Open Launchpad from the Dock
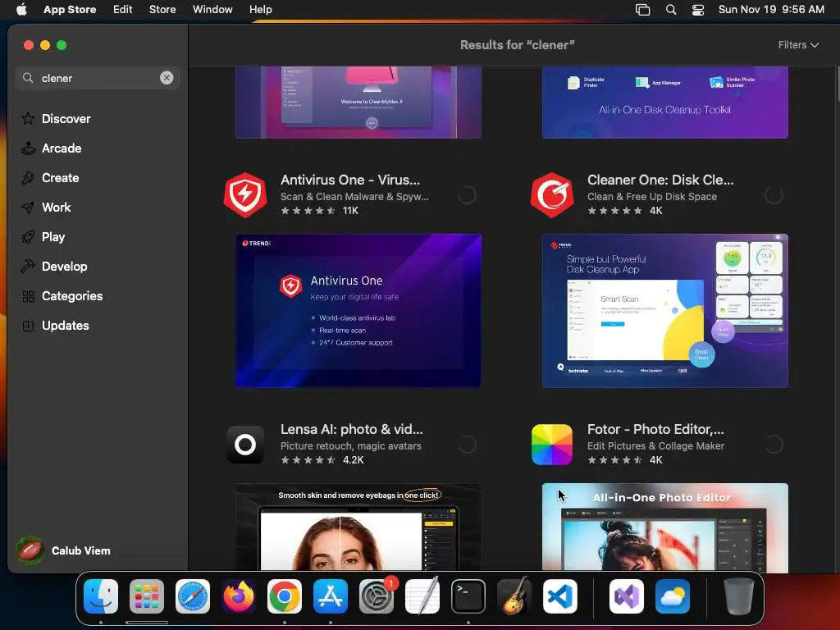The width and height of the screenshot is (840, 630). pos(147,596)
